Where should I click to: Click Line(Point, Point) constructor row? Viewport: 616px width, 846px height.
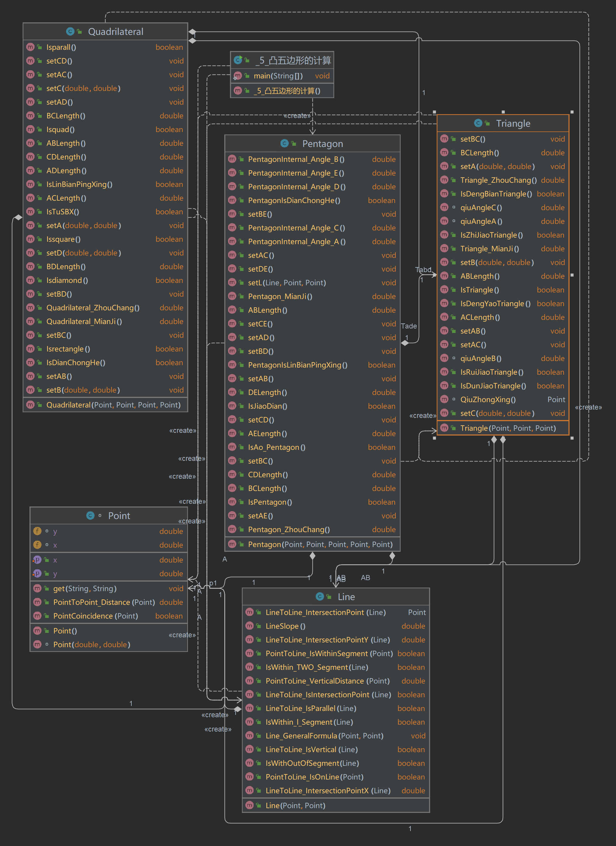[x=295, y=805]
